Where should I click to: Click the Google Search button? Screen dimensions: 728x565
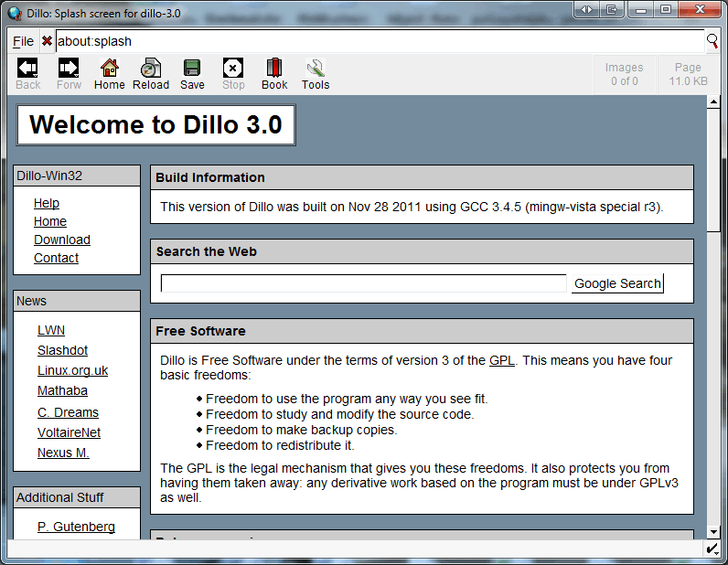click(617, 283)
